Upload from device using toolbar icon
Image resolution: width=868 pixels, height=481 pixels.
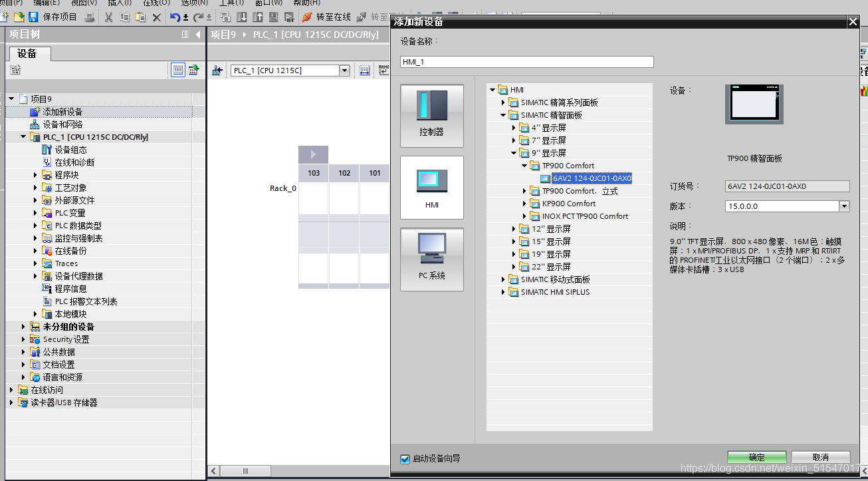pyautogui.click(x=257, y=17)
